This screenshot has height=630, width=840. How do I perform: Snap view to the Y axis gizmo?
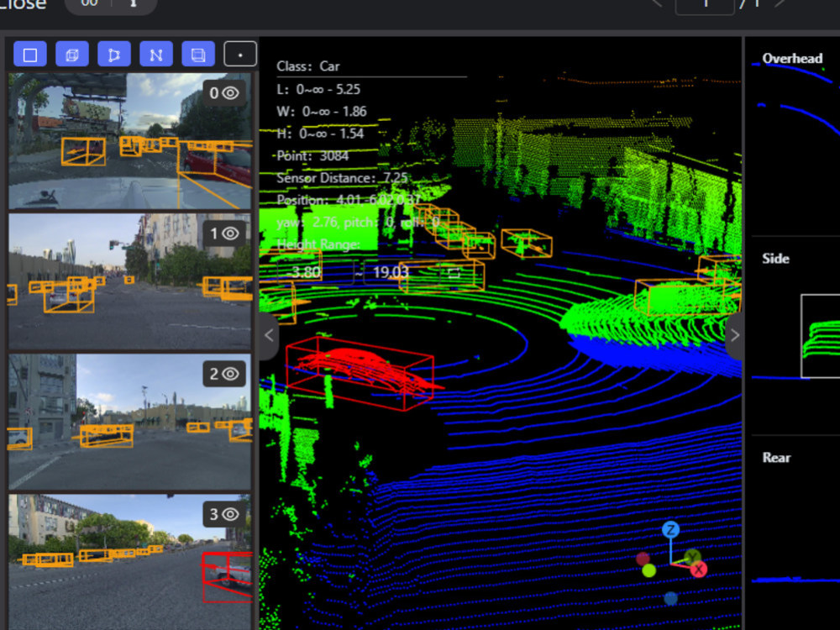click(692, 557)
